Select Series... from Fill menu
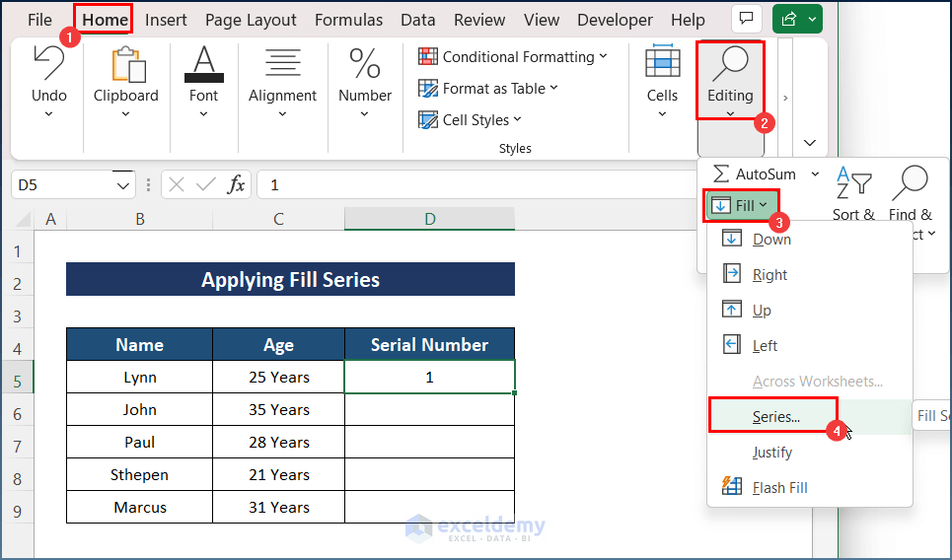This screenshot has height=560, width=952. point(810,416)
